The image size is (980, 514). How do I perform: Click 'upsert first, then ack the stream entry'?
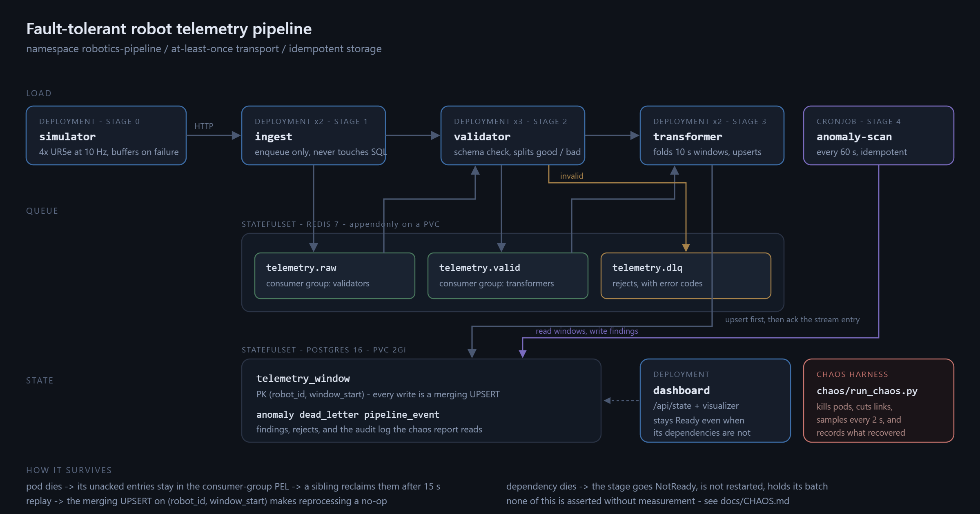tap(792, 319)
